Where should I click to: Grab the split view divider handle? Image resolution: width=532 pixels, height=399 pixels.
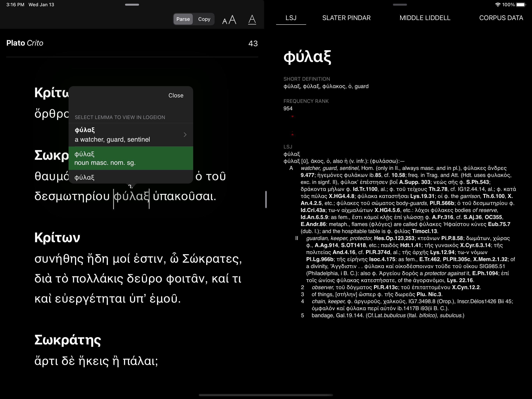tap(266, 199)
